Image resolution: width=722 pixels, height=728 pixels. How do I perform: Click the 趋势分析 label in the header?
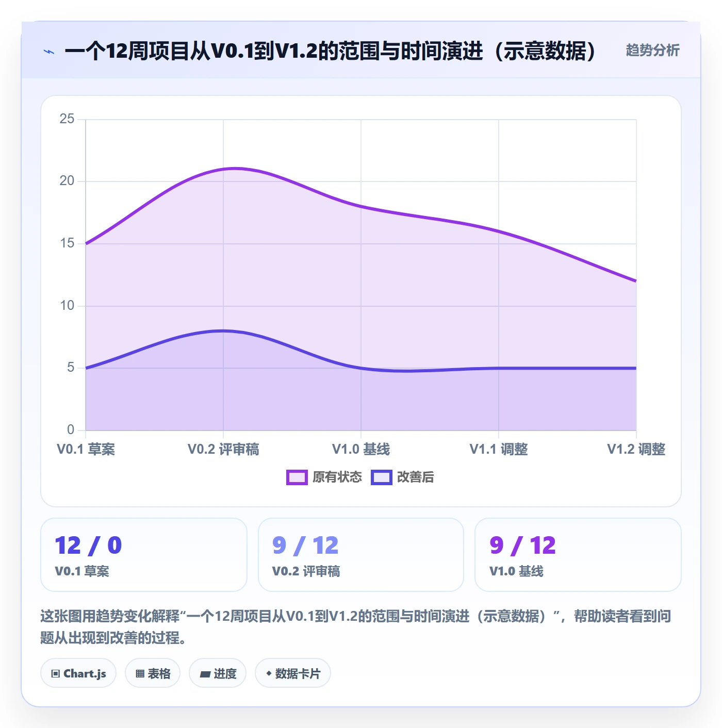[x=652, y=51]
